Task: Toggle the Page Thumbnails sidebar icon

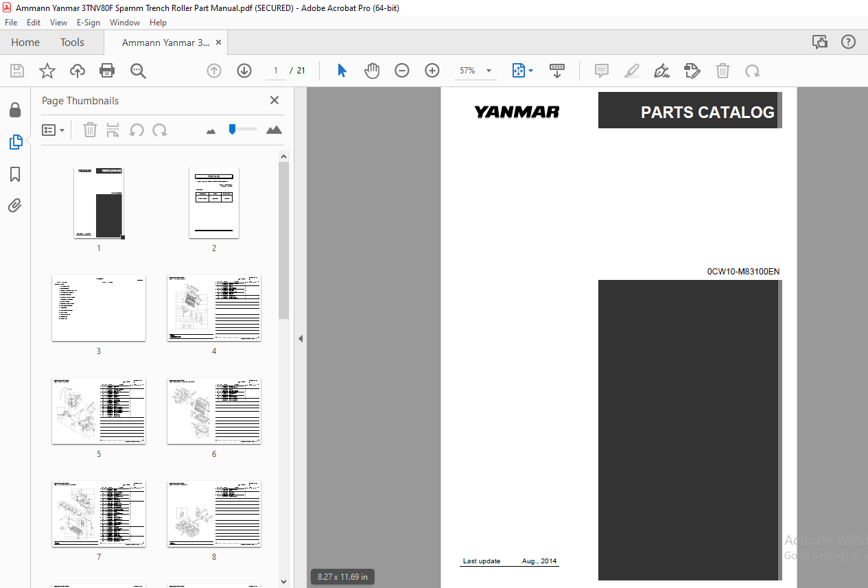Action: [x=15, y=142]
